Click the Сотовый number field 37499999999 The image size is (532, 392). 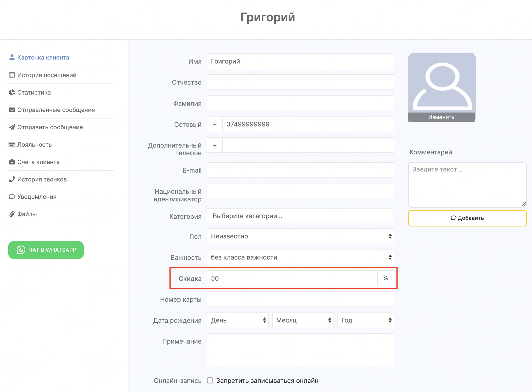coord(308,124)
